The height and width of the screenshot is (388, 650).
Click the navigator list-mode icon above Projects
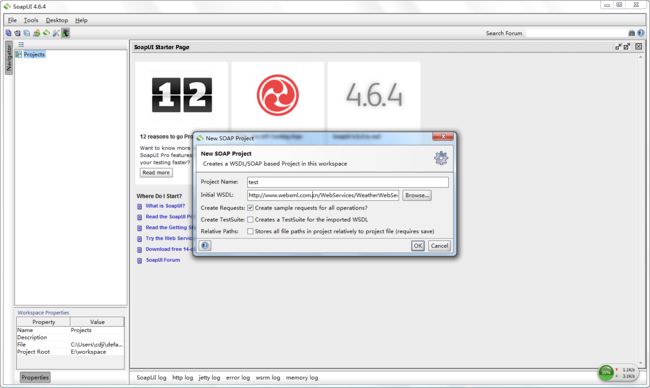pos(21,44)
